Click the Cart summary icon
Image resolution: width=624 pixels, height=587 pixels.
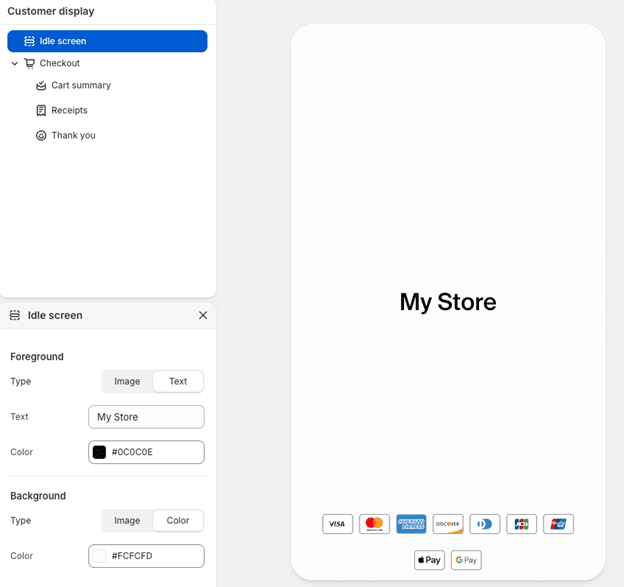click(x=41, y=86)
